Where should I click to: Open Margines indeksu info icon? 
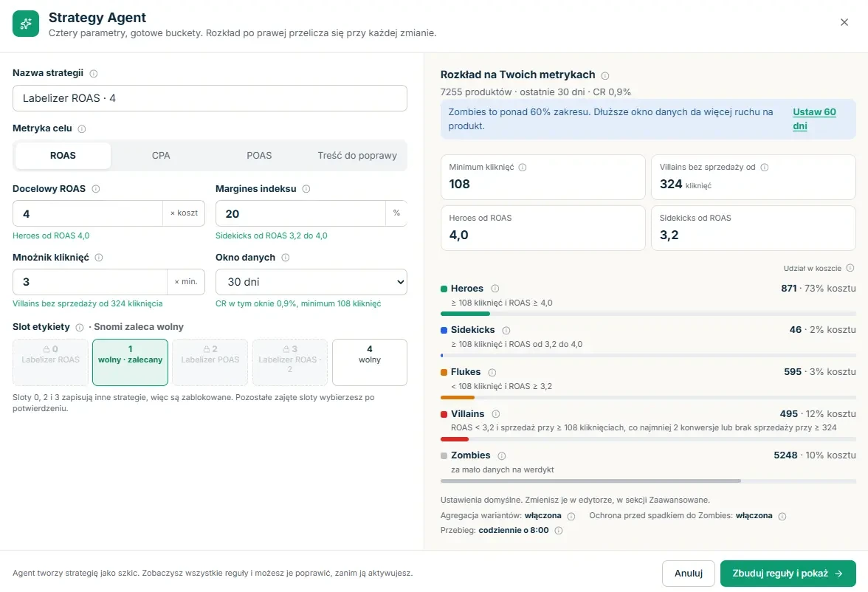[306, 189]
